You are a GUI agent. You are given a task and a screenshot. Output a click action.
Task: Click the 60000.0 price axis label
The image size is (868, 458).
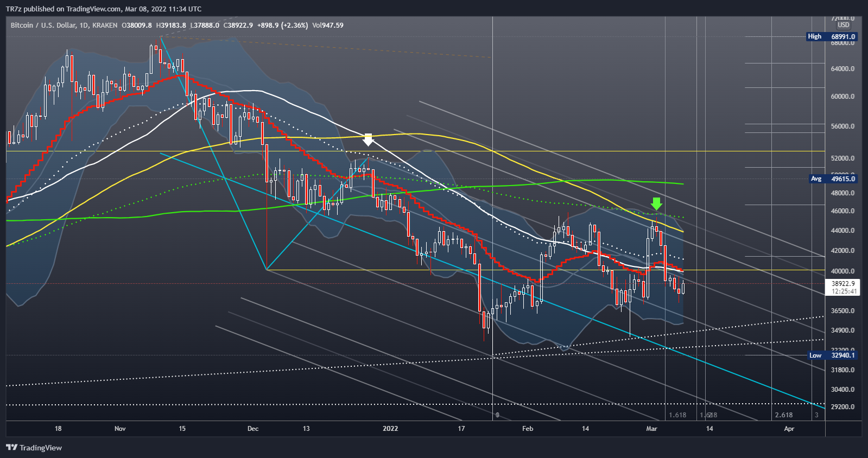(842, 97)
